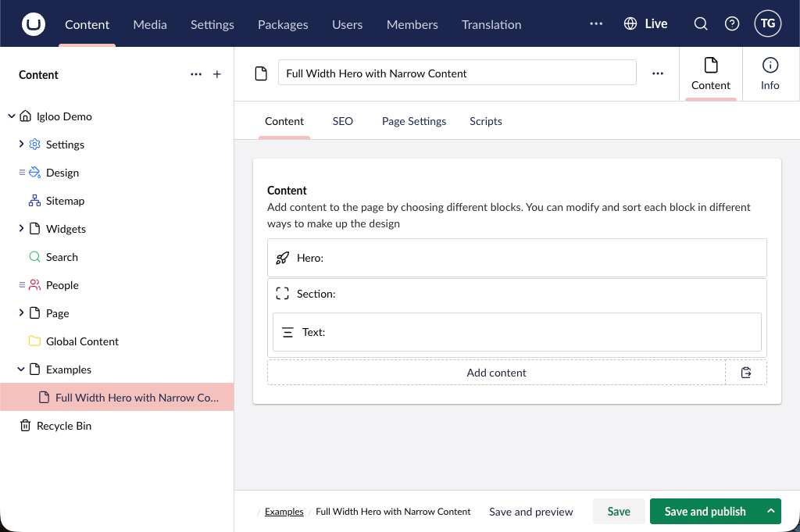Switch to the SEO tab
Screen dimensions: 800x532
tap(342, 121)
